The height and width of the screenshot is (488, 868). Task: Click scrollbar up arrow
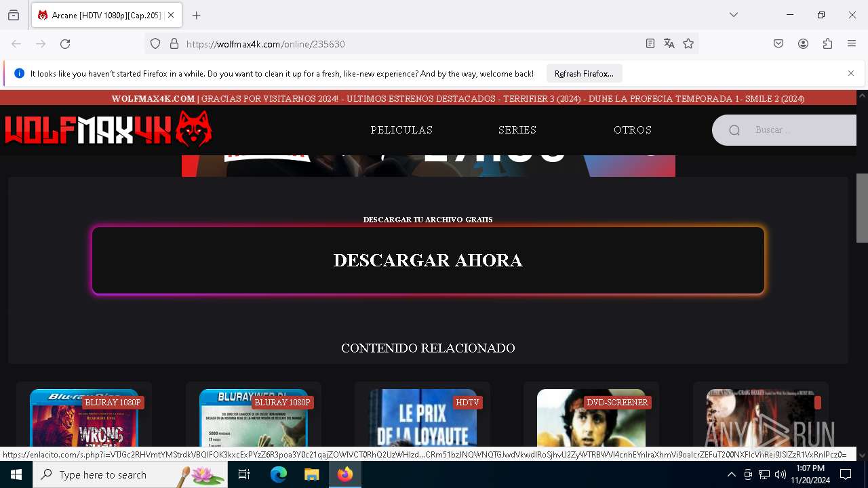[862, 96]
